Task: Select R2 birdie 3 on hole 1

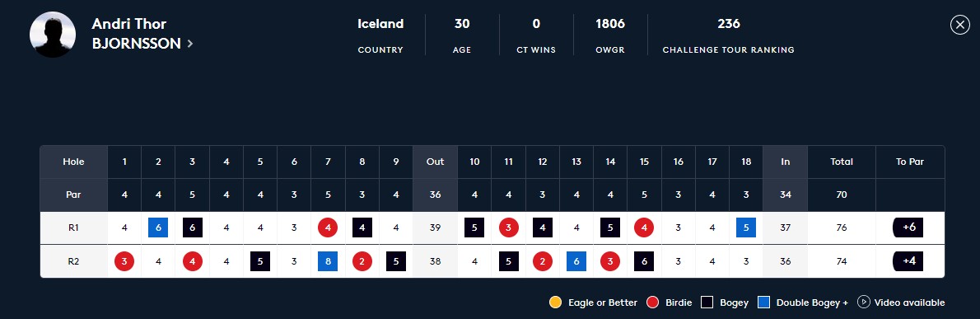Action: [x=124, y=260]
